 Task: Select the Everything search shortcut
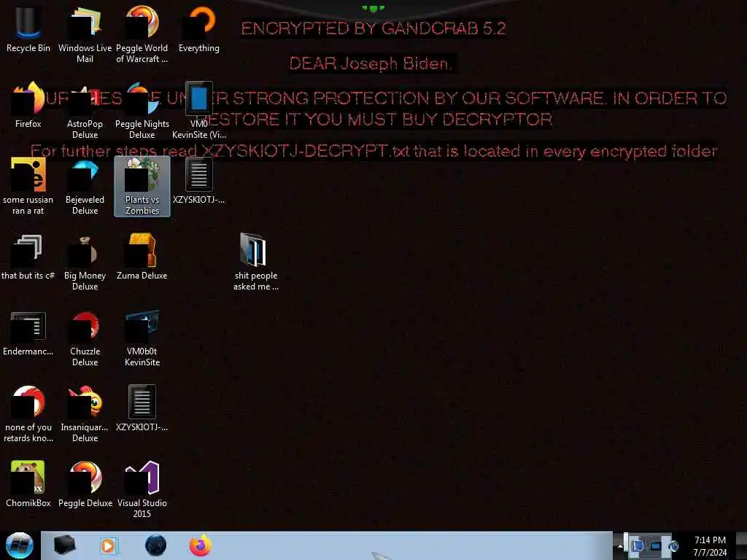tap(199, 28)
